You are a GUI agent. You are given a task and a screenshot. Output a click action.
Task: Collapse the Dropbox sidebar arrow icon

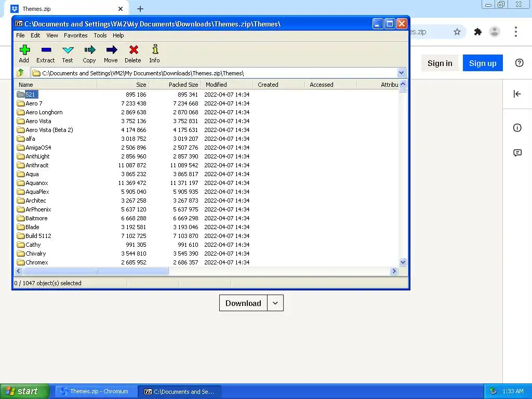pyautogui.click(x=517, y=94)
